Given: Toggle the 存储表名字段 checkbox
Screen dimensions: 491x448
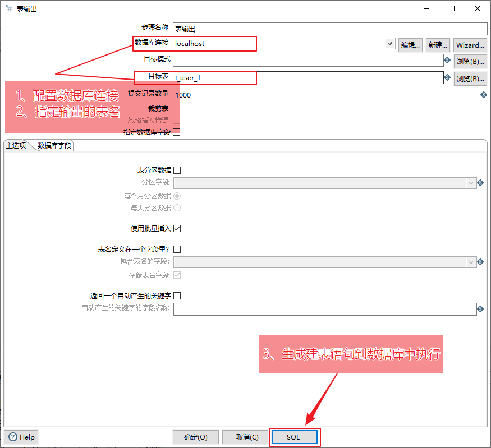Looking at the screenshot, I should point(177,275).
